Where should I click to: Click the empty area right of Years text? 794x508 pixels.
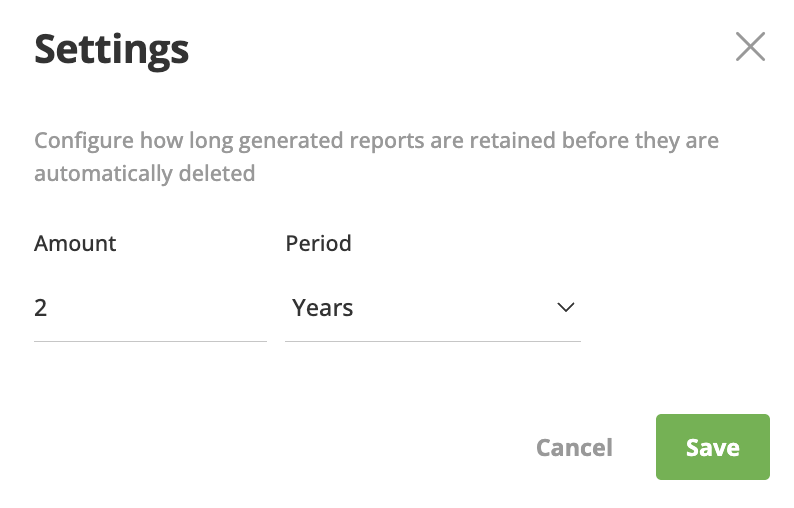[451, 308]
